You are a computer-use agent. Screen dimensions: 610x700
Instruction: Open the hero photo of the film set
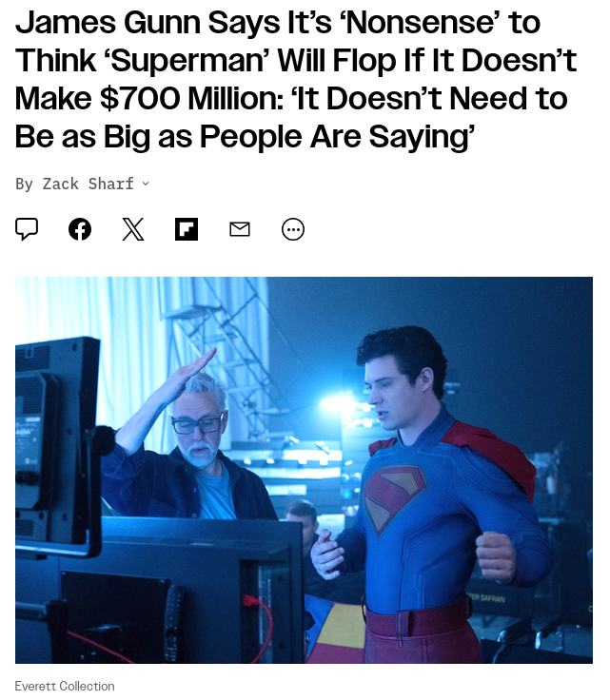pos(304,470)
